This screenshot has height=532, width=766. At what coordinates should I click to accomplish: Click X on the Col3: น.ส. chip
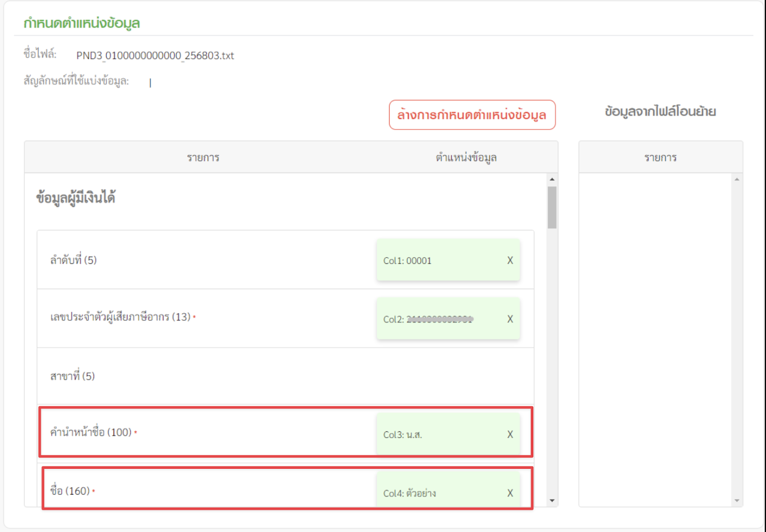(510, 435)
